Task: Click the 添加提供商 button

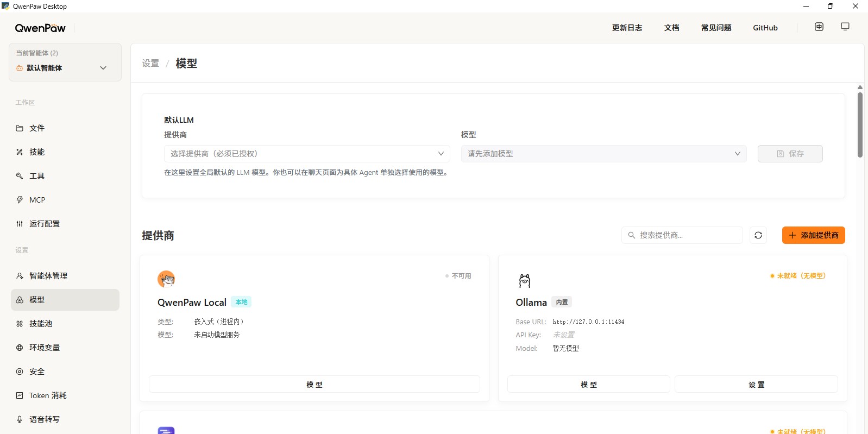Action: (814, 235)
